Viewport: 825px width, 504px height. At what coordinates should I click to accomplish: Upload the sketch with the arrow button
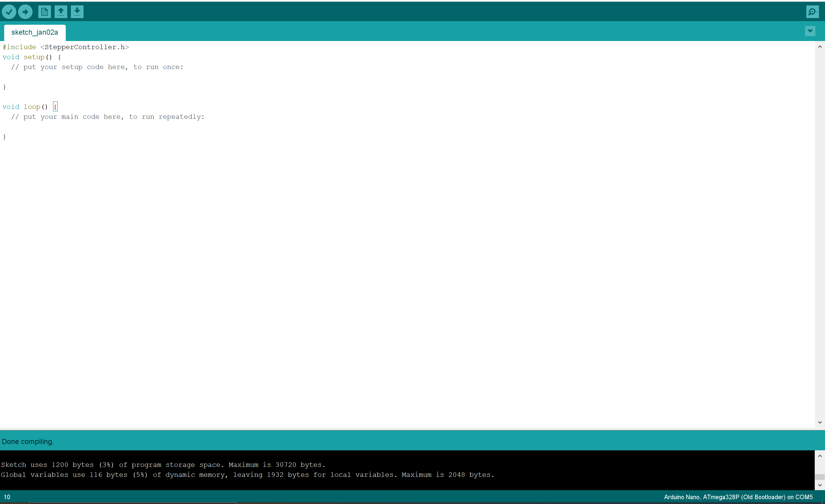(x=25, y=12)
